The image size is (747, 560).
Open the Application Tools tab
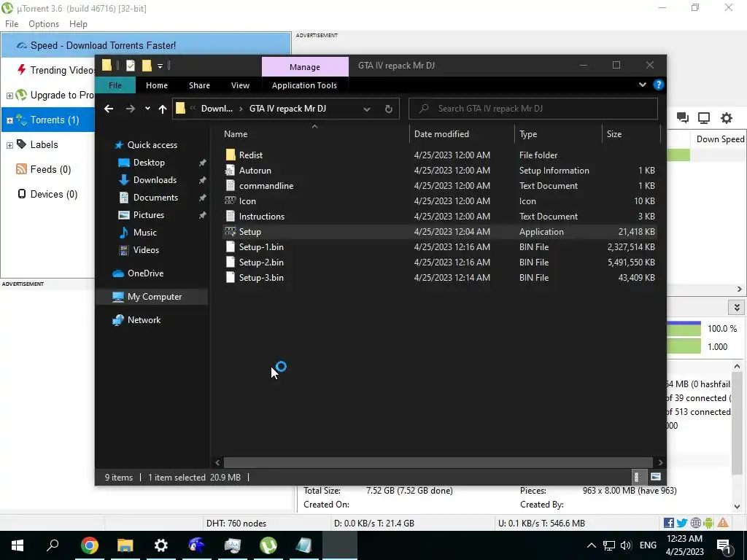304,85
